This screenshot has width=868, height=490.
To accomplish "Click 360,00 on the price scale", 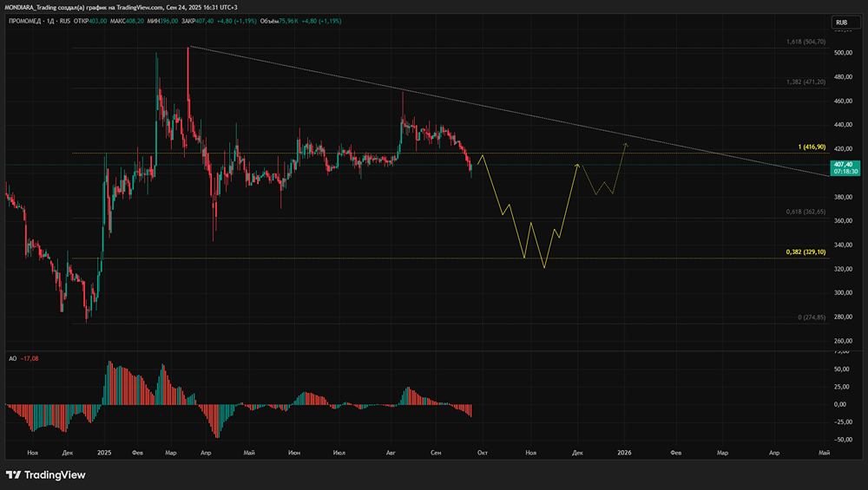I will [x=843, y=220].
